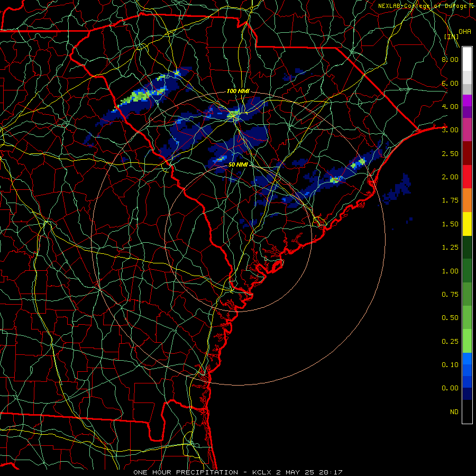Click the bright red swatch in the legend

(467, 177)
